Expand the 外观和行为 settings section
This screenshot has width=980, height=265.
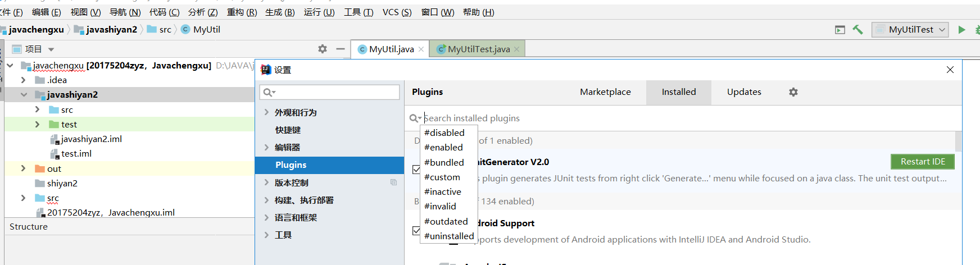pos(266,112)
